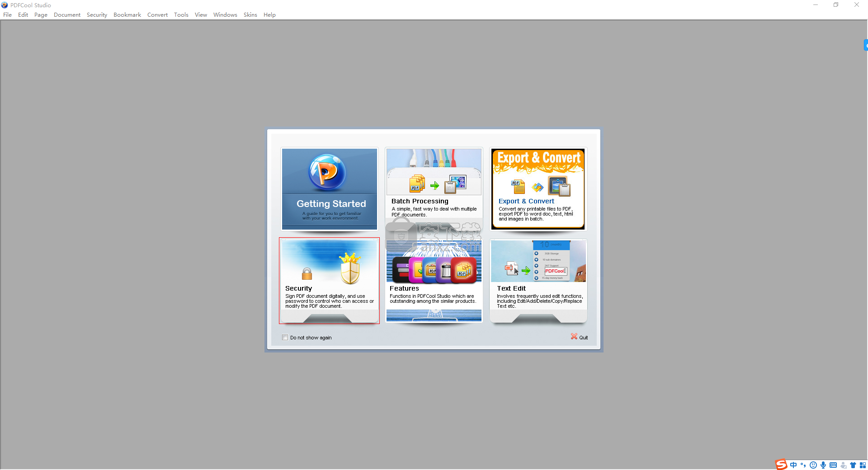
Task: Click the Export & Convert blue heading link
Action: (x=526, y=201)
